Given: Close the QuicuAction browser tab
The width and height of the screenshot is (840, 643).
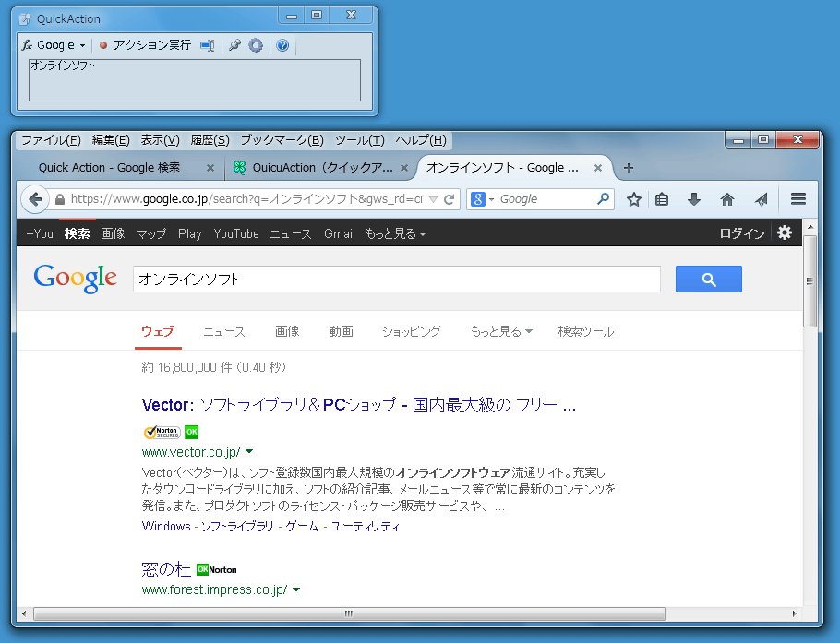Looking at the screenshot, I should pyautogui.click(x=404, y=168).
